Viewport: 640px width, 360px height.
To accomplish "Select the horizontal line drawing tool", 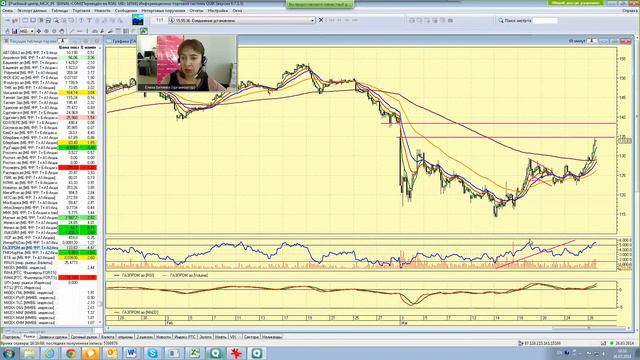I will click(x=80, y=31).
